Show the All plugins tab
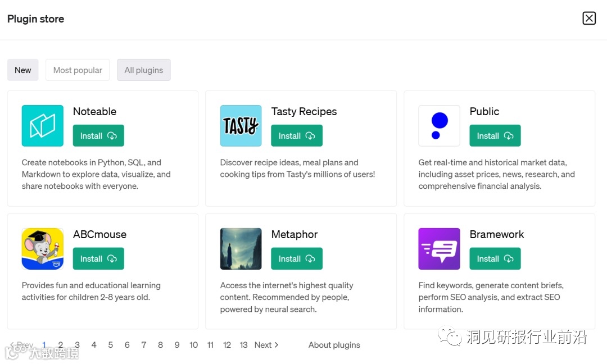The image size is (607, 364). 144,70
